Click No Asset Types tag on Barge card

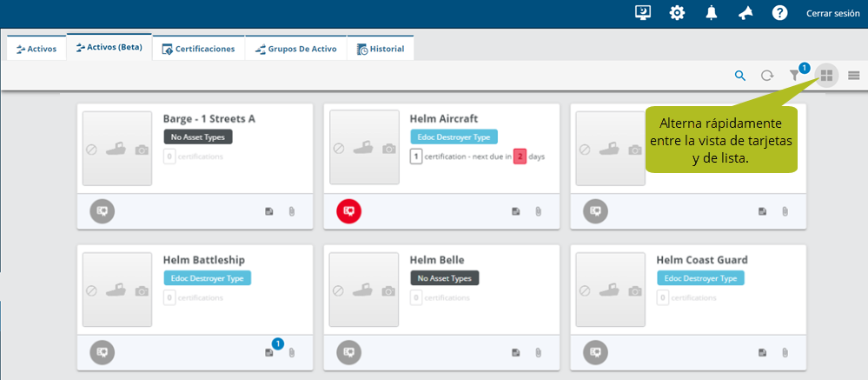(x=197, y=137)
